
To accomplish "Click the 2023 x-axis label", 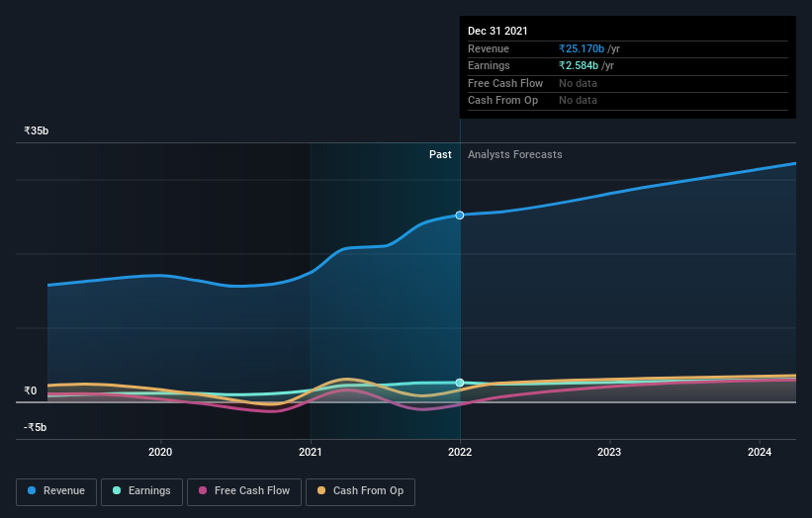I will [609, 452].
